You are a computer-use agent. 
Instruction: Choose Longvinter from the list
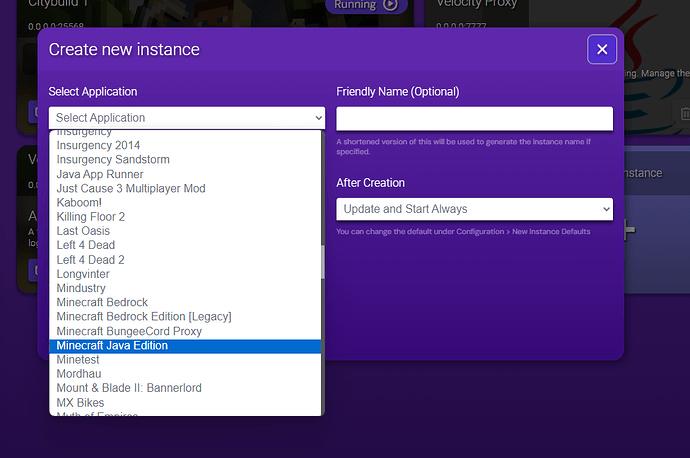coord(185,274)
